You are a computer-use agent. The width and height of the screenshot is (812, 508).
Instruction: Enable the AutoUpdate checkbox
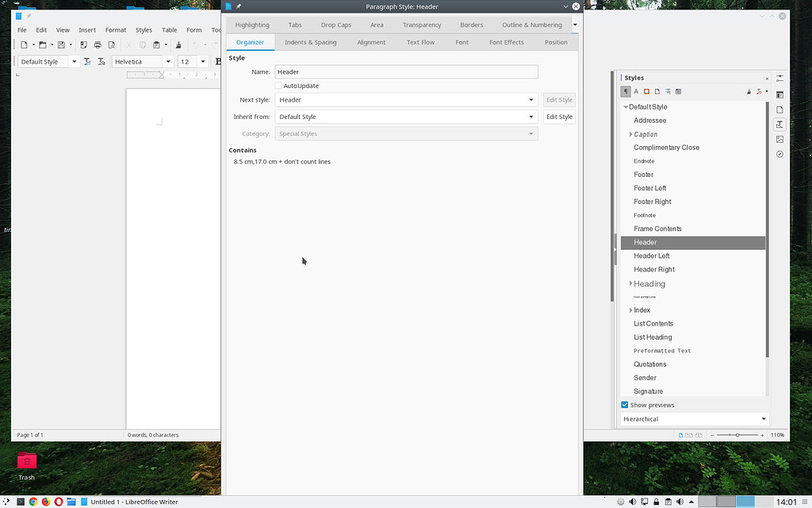pos(279,86)
